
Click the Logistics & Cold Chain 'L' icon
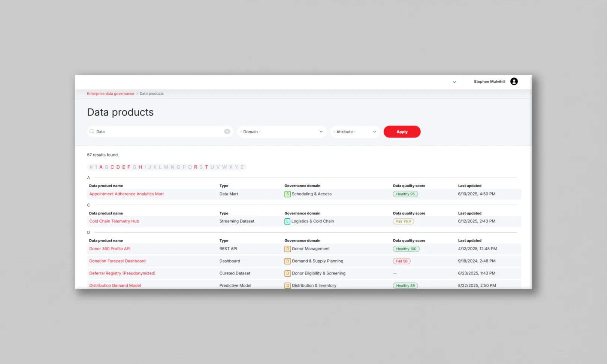(x=287, y=221)
